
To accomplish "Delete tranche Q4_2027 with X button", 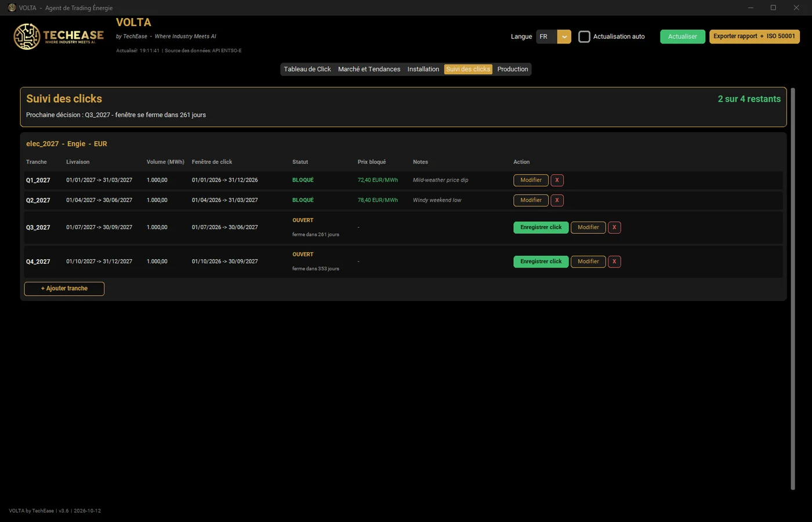I will pos(614,262).
